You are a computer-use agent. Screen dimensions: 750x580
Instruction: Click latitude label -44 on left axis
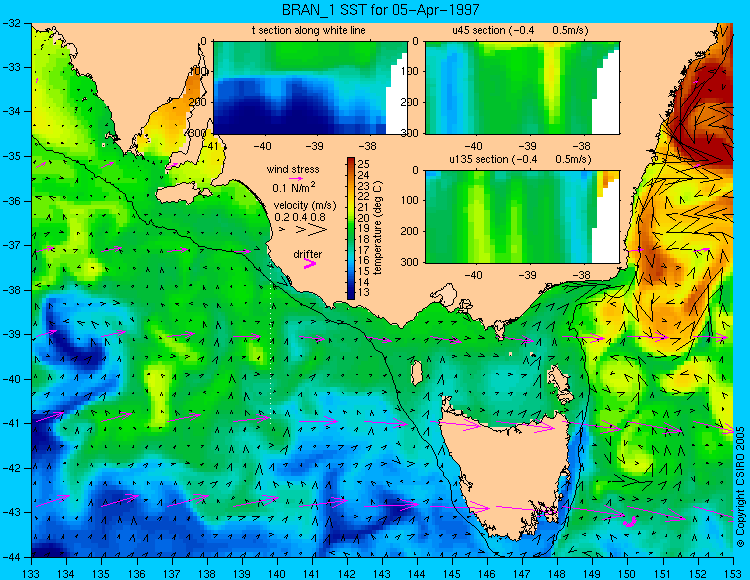pyautogui.click(x=11, y=557)
